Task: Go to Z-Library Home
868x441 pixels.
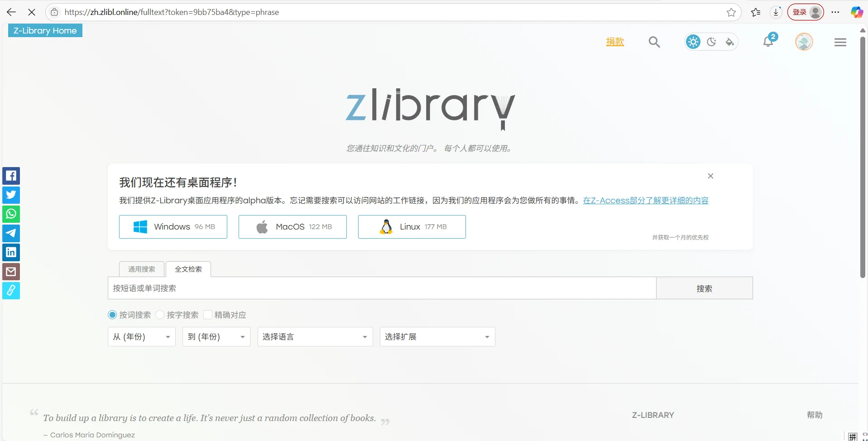Action: coord(45,30)
